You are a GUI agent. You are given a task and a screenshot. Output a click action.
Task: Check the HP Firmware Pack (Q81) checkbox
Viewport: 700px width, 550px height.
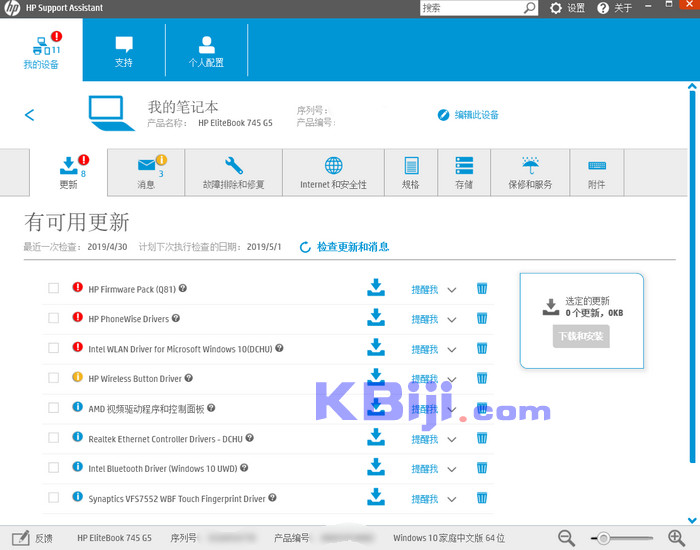tap(54, 288)
